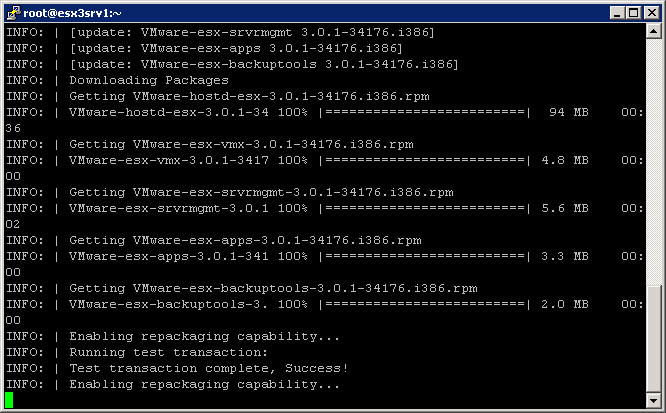The width and height of the screenshot is (666, 413).
Task: Click the scrollbar up arrow
Action: pos(654,33)
